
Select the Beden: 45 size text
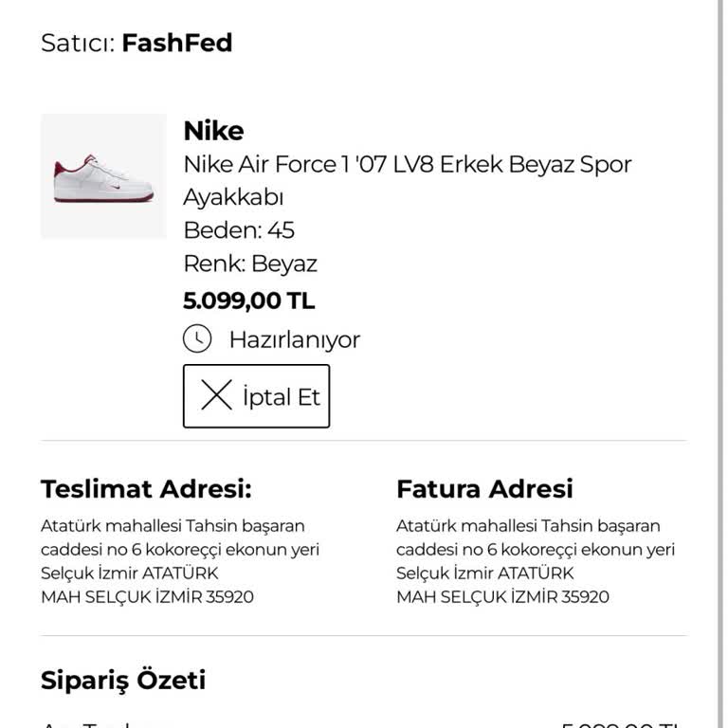click(239, 230)
